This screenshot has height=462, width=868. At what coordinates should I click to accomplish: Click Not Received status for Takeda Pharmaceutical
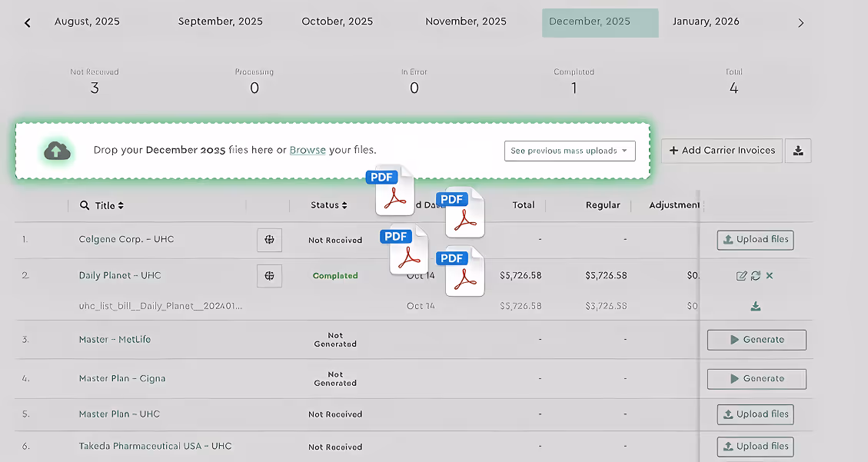335,447
